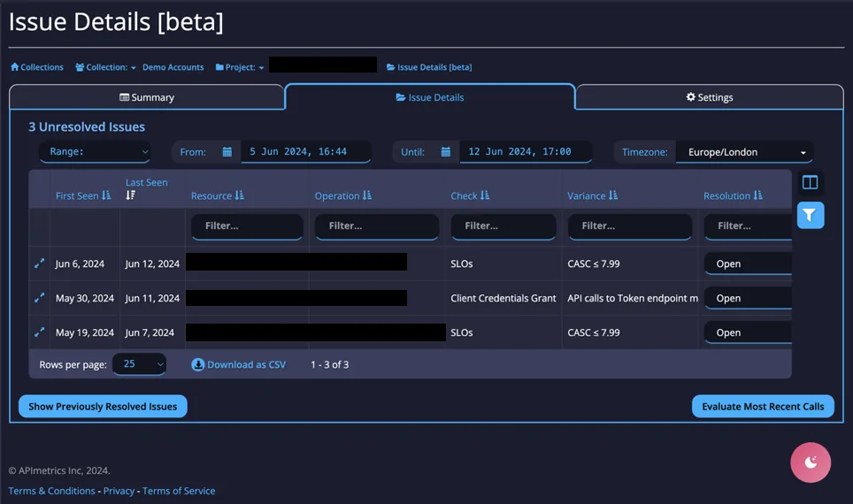
Task: Toggle the column chooser icon
Action: point(810,183)
